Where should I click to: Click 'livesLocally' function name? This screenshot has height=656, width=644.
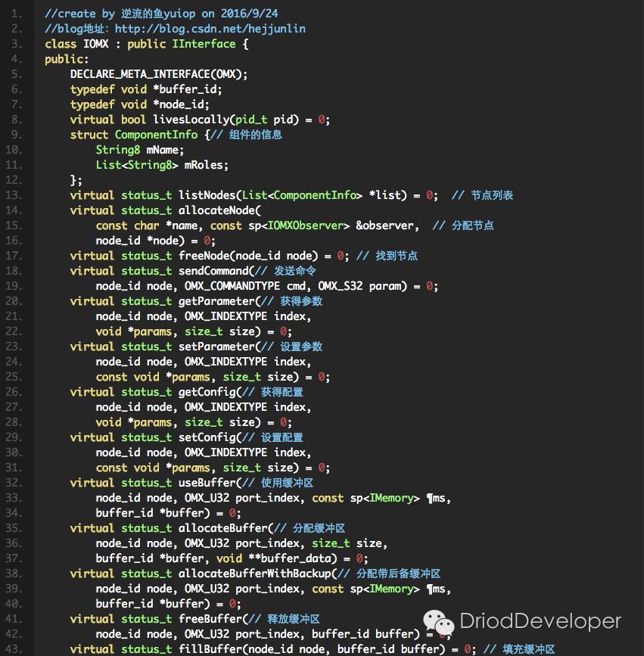[191, 120]
